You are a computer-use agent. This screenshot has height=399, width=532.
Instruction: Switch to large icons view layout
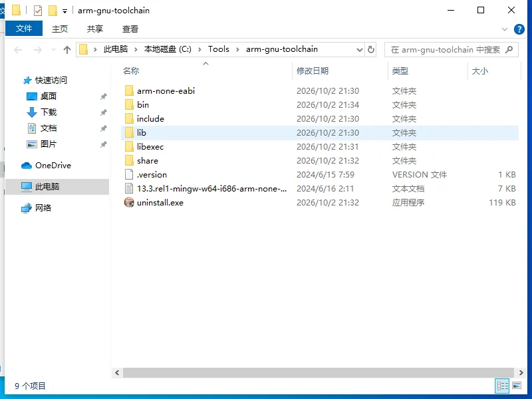[x=517, y=386]
